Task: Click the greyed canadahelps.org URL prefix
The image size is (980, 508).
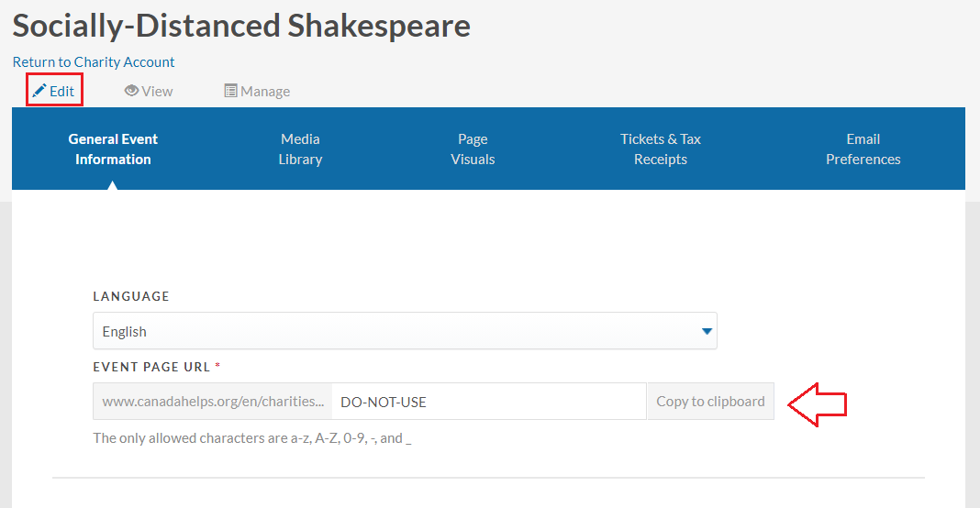Action: tap(213, 401)
